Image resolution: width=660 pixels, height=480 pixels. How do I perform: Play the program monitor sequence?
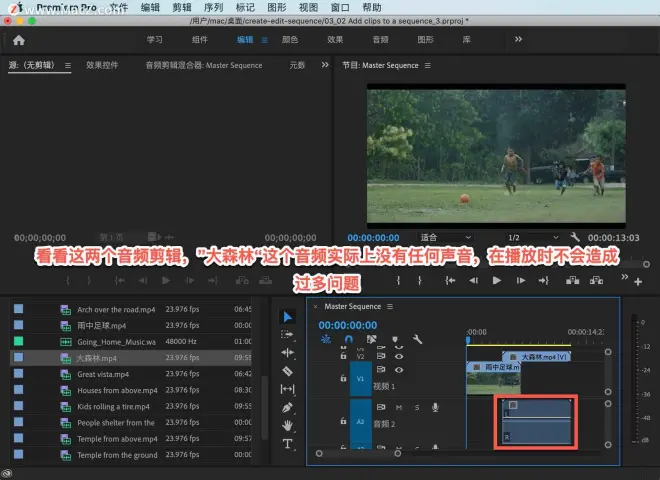497,280
